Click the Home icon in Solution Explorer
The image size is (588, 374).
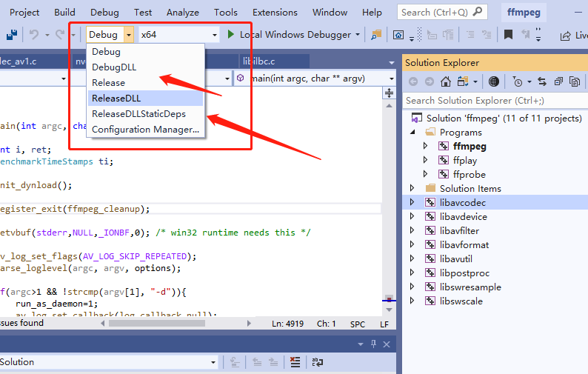coord(446,82)
